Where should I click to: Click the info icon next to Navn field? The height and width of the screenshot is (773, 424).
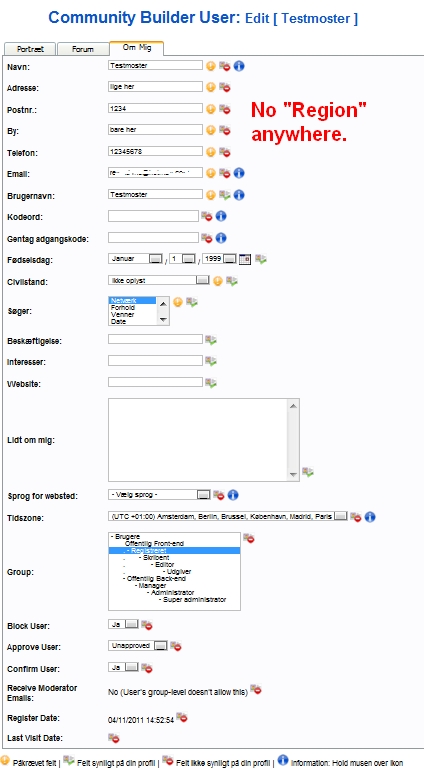239,66
